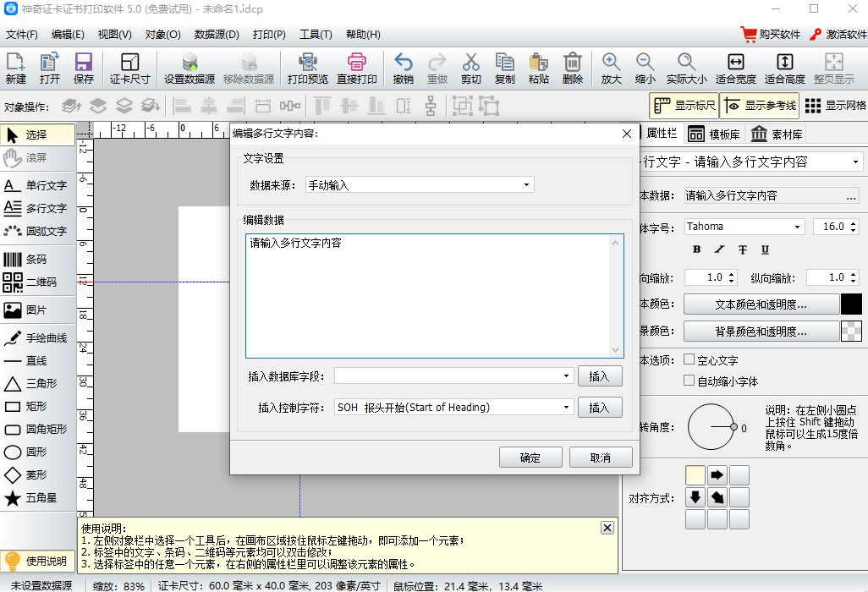Toggle 显示标尺 ruler display
Viewport: 868px width, 592px height.
[684, 105]
